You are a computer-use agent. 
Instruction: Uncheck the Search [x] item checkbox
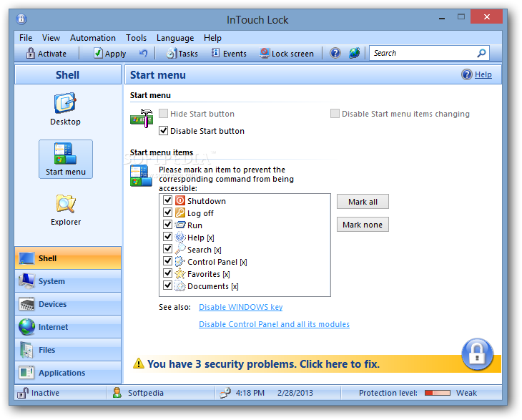[168, 249]
